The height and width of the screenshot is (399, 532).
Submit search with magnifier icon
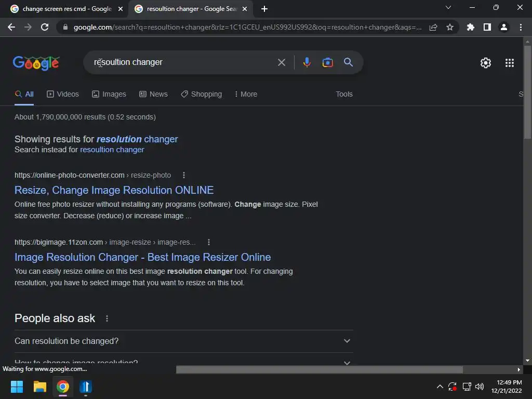click(348, 62)
